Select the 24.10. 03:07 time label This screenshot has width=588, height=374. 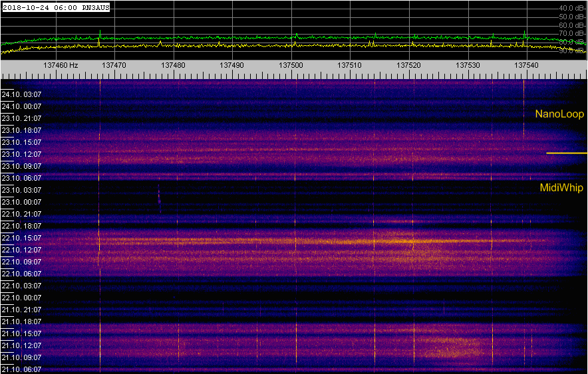point(21,94)
